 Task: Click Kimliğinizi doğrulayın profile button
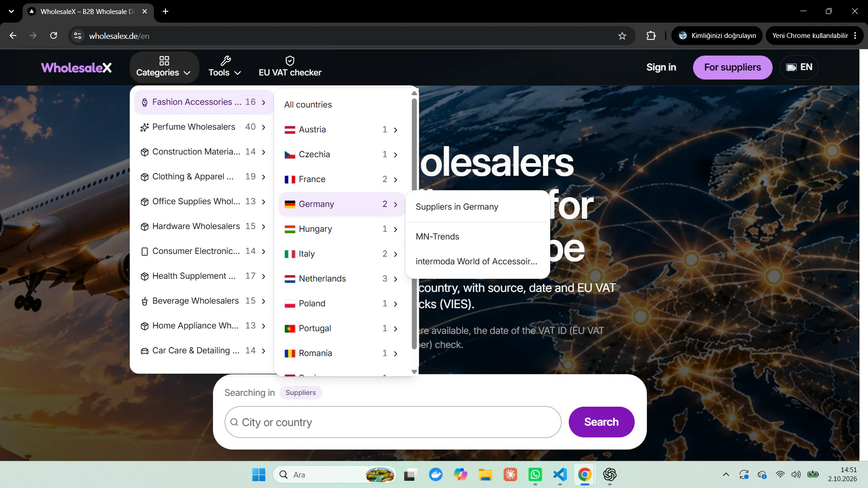pos(717,36)
